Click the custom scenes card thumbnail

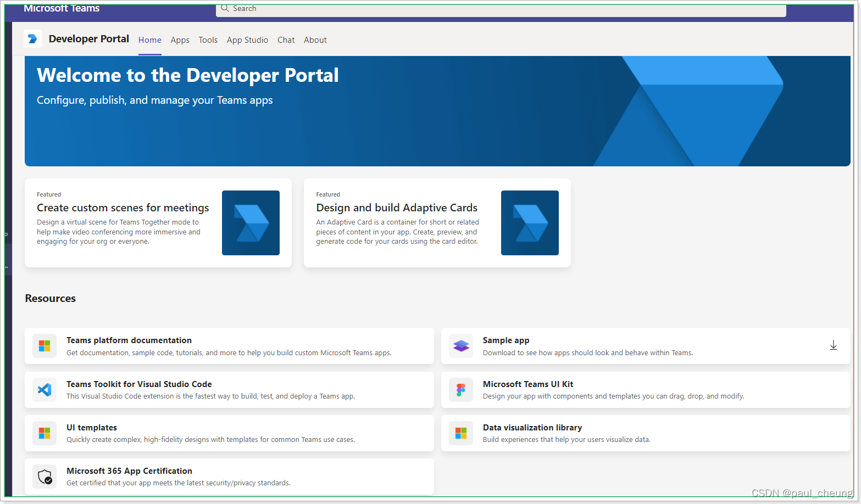251,223
